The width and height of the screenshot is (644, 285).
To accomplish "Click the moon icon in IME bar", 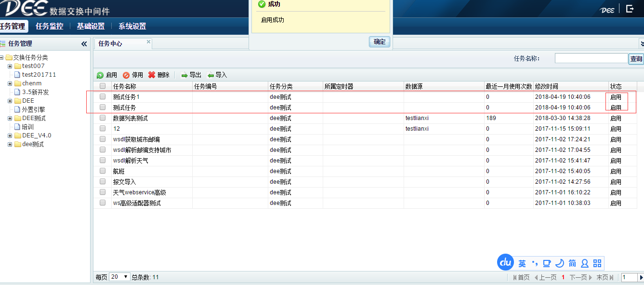I will point(559,263).
